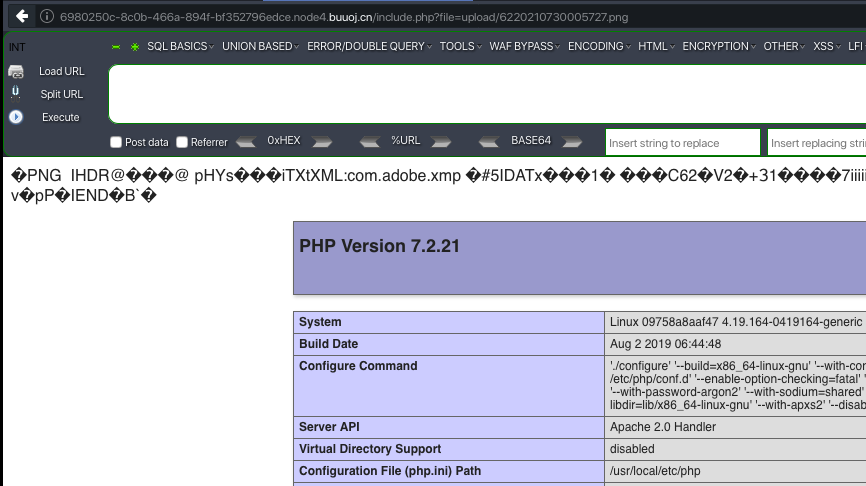
Task: Click the Load URL icon
Action: [x=16, y=71]
